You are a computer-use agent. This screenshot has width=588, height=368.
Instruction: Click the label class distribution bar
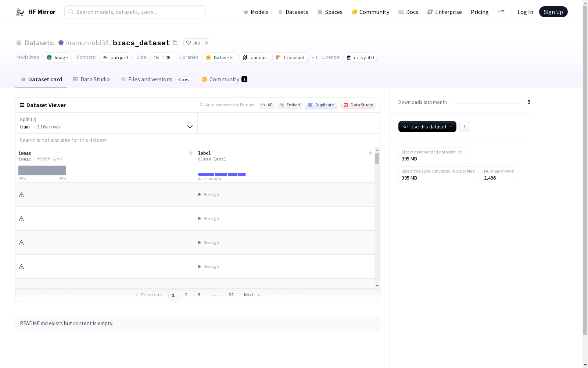point(222,174)
